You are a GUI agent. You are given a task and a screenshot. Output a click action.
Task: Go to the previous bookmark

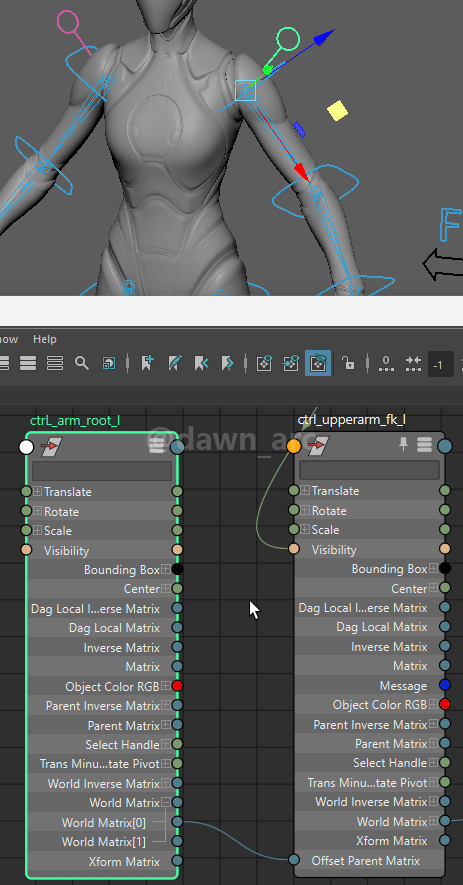(x=200, y=362)
